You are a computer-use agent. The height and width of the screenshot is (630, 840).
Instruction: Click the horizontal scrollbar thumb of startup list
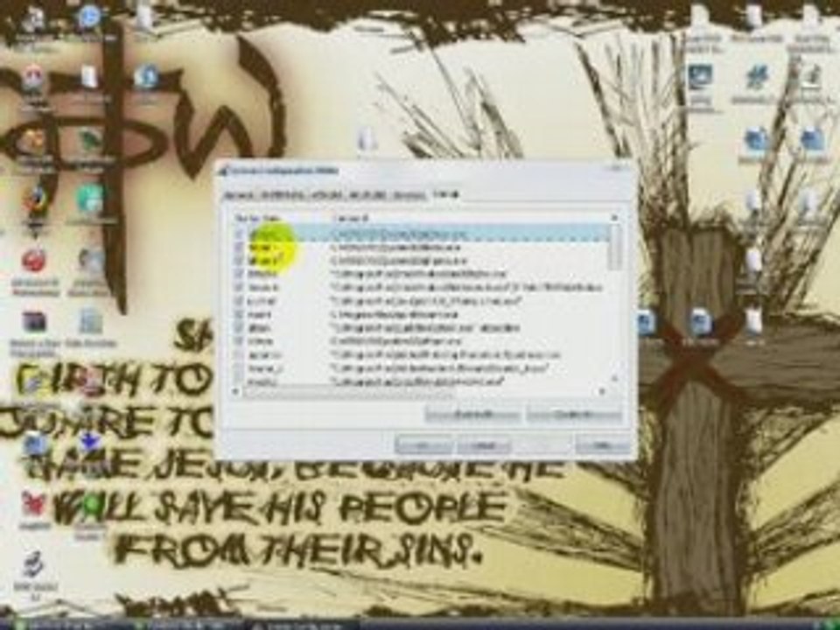pyautogui.click(x=349, y=393)
